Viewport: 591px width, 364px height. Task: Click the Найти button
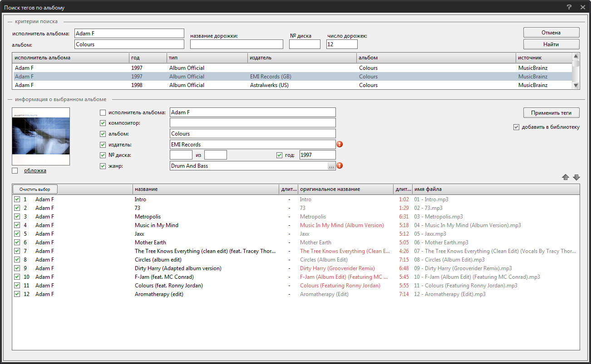pos(551,44)
